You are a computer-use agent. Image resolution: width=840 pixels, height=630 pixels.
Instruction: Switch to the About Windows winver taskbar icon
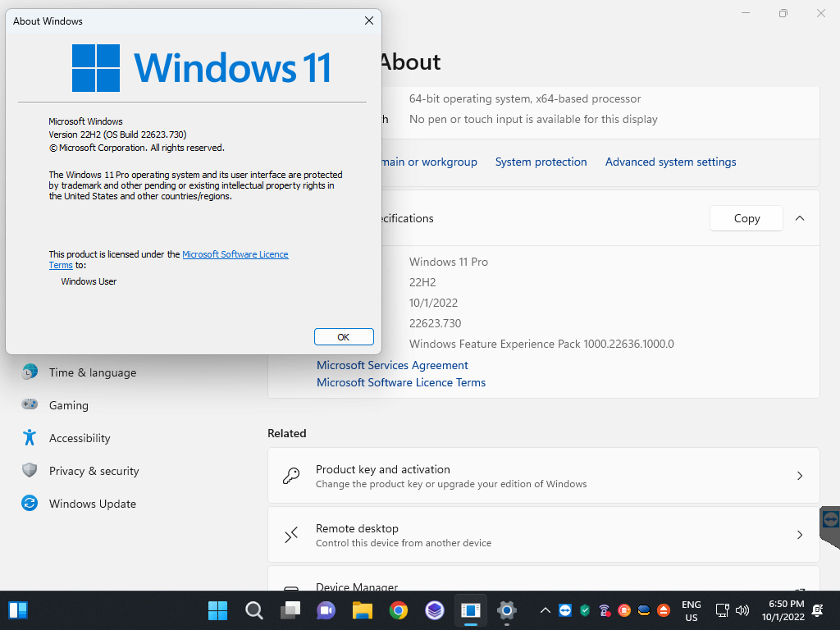470,610
